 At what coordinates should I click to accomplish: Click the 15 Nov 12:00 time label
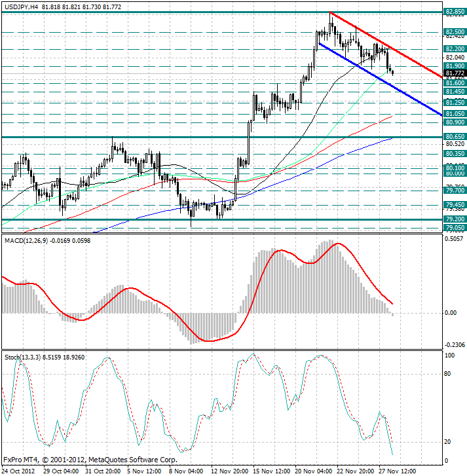click(x=271, y=471)
